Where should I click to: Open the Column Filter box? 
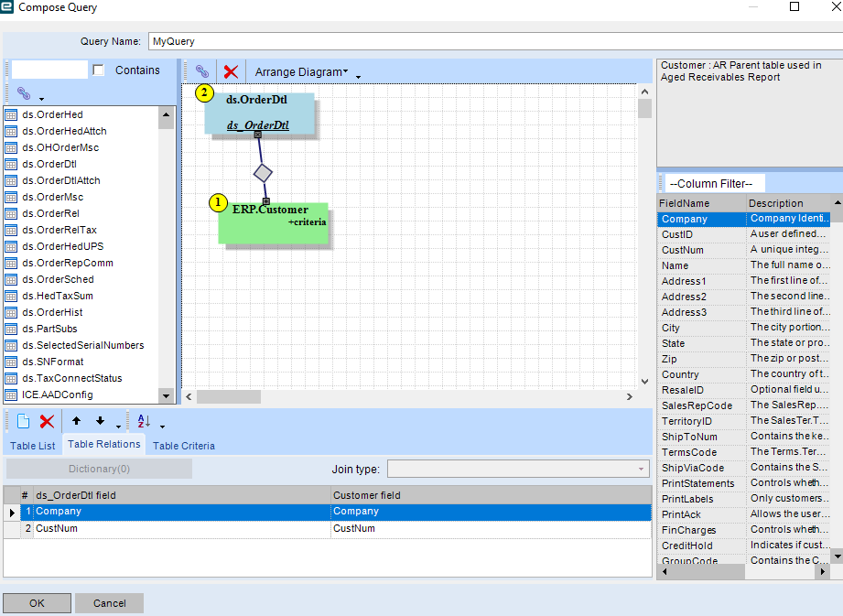click(x=715, y=183)
